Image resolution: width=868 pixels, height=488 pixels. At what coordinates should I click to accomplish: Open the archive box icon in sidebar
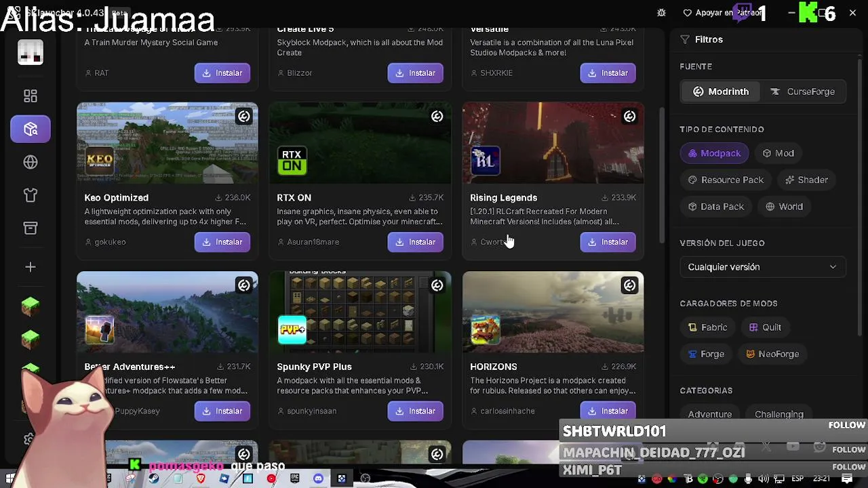pyautogui.click(x=31, y=228)
